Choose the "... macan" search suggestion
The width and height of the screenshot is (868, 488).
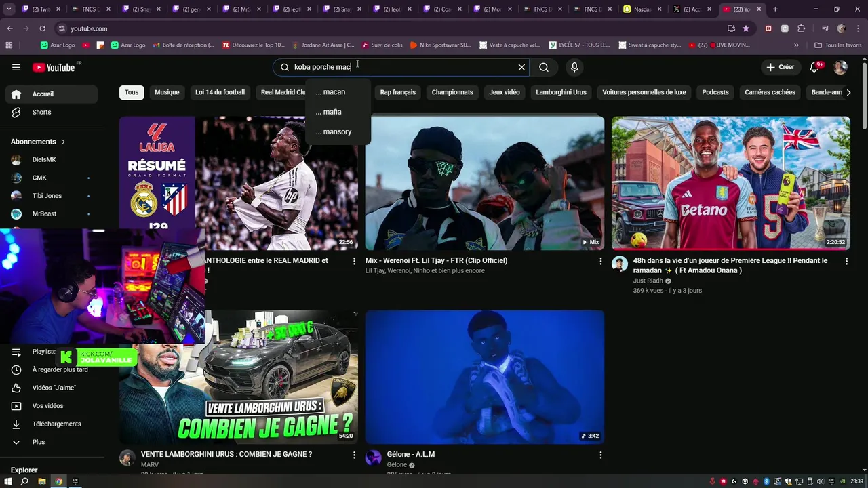tap(338, 92)
